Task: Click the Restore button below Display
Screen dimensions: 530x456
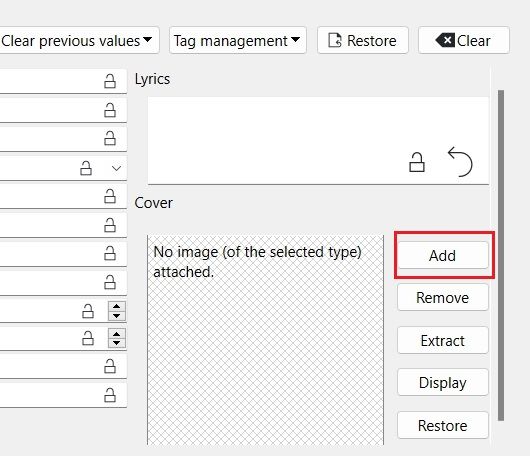Action: (x=443, y=425)
